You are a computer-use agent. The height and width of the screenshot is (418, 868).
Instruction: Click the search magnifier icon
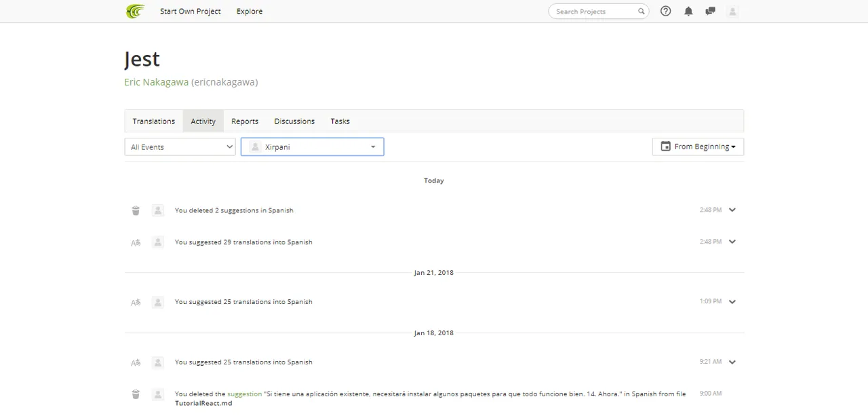[x=641, y=12]
